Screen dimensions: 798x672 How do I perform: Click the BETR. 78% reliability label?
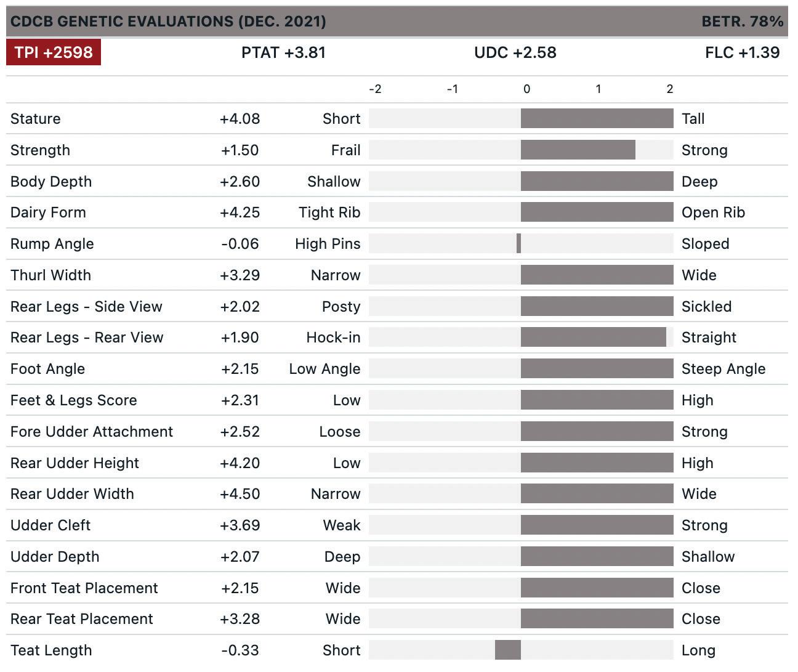coord(742,22)
